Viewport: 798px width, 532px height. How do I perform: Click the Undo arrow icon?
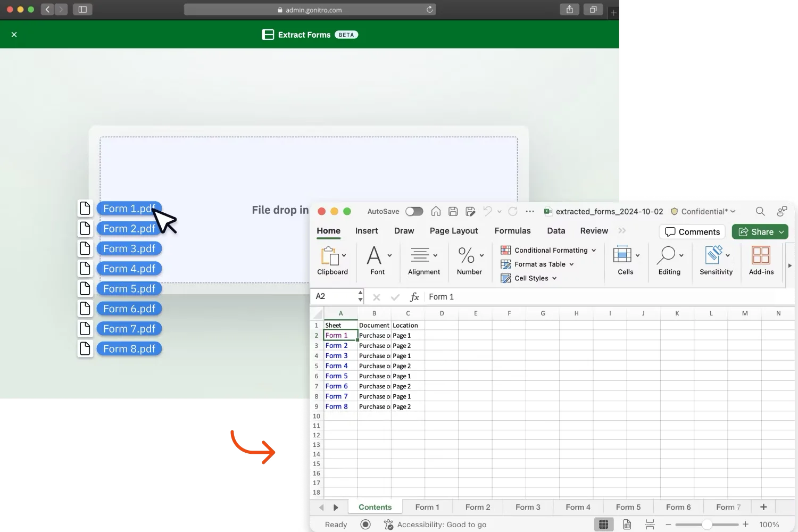point(487,211)
